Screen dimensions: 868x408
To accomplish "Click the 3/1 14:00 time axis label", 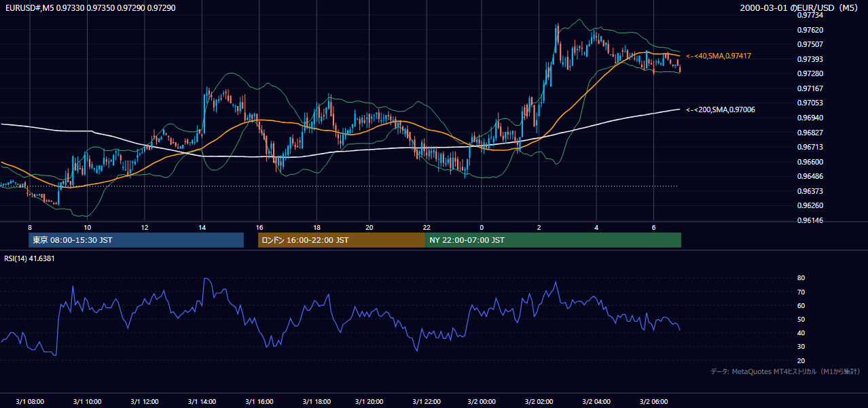I will (202, 401).
